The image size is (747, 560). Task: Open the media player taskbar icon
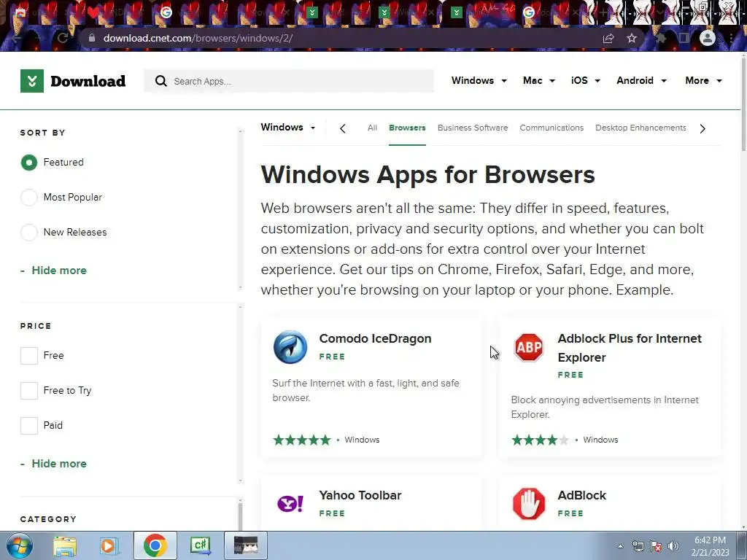tap(109, 546)
